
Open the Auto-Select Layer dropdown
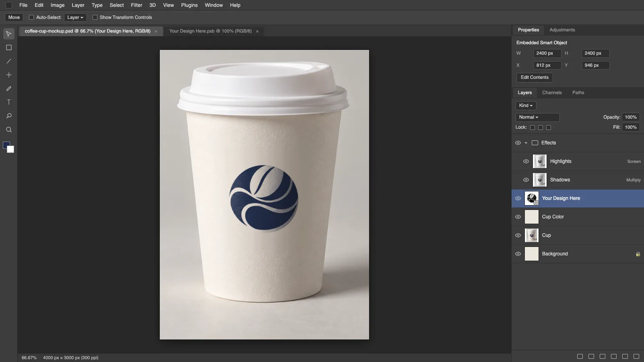(75, 17)
